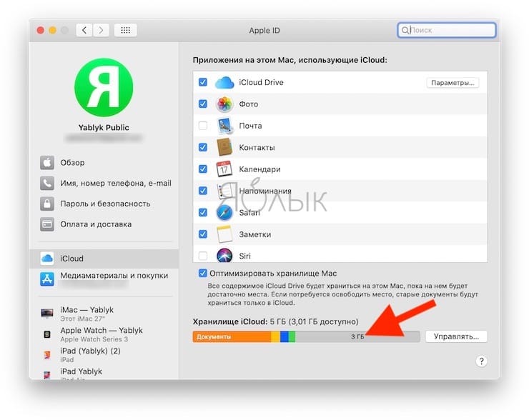Select iCloud in the sidebar
The width and height of the screenshot is (529, 420).
(104, 259)
